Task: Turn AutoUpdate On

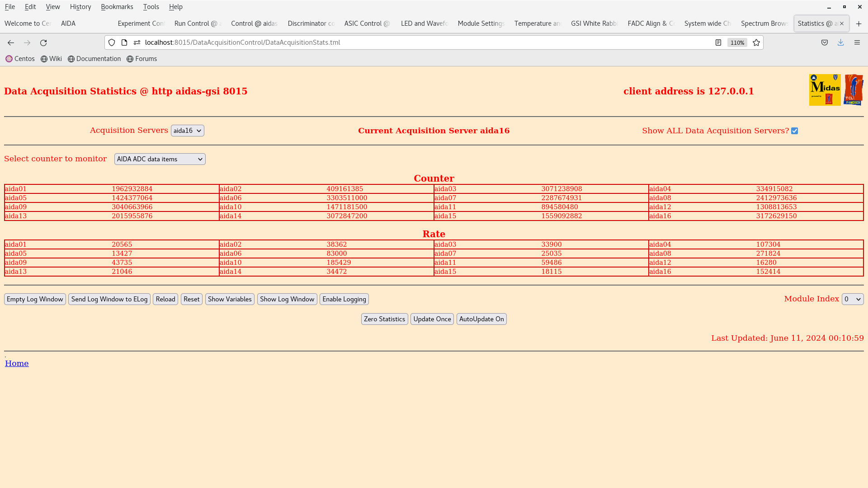Action: (481, 319)
